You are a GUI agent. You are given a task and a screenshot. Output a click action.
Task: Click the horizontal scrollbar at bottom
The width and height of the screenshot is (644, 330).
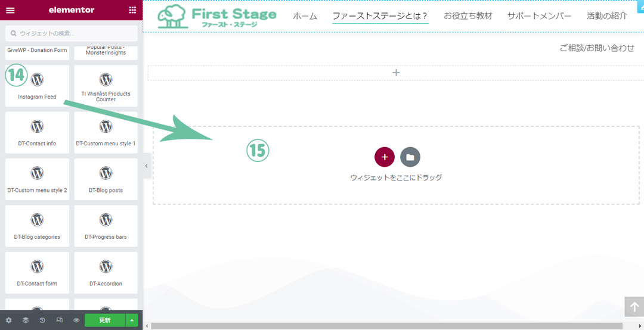click(x=388, y=326)
